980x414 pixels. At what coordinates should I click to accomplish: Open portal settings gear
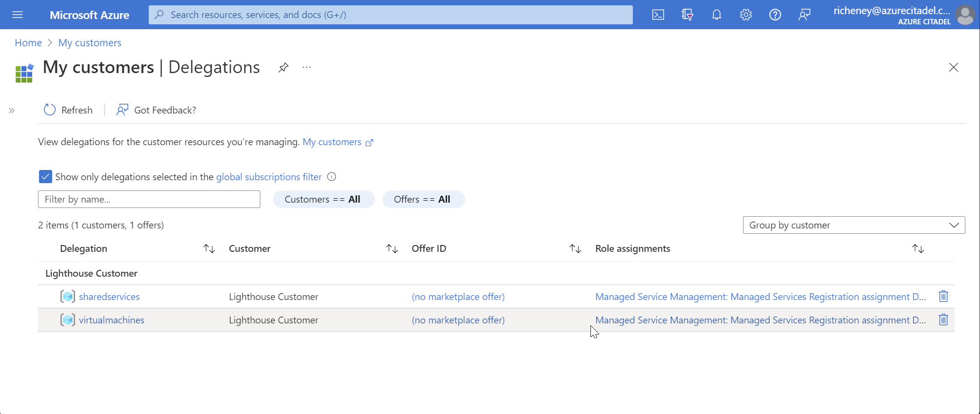point(745,15)
